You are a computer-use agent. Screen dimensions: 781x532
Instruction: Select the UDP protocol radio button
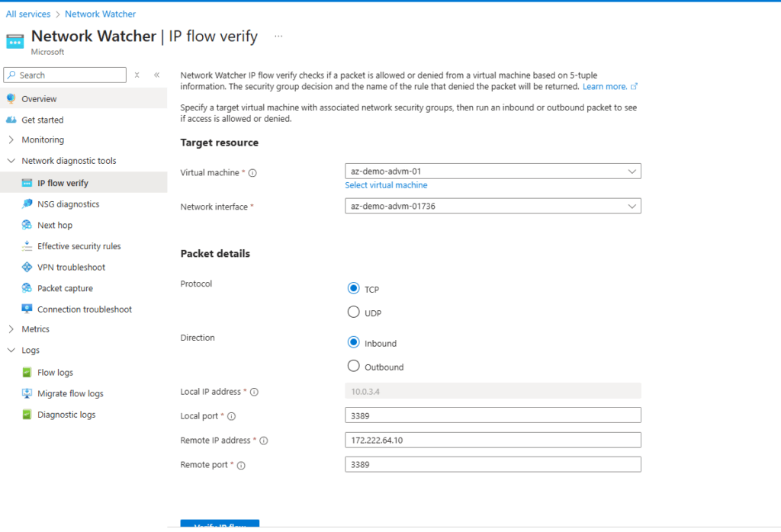pyautogui.click(x=353, y=312)
